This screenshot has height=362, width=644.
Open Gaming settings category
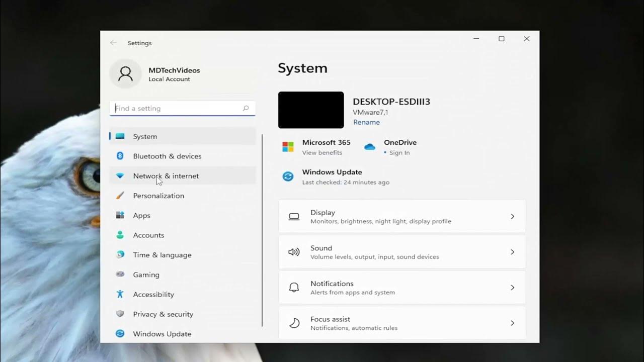tap(183, 275)
